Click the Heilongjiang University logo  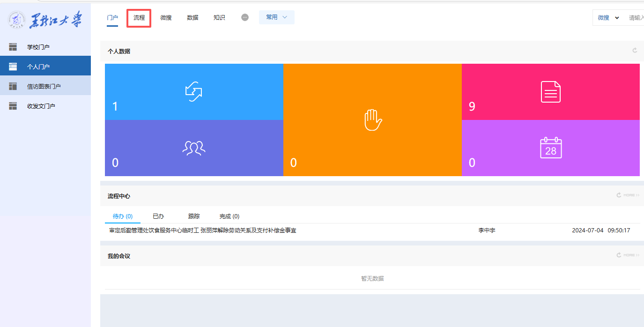[45, 20]
